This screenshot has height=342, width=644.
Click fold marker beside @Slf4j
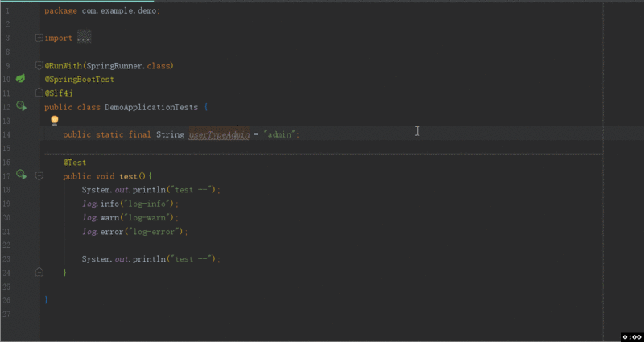click(x=38, y=93)
